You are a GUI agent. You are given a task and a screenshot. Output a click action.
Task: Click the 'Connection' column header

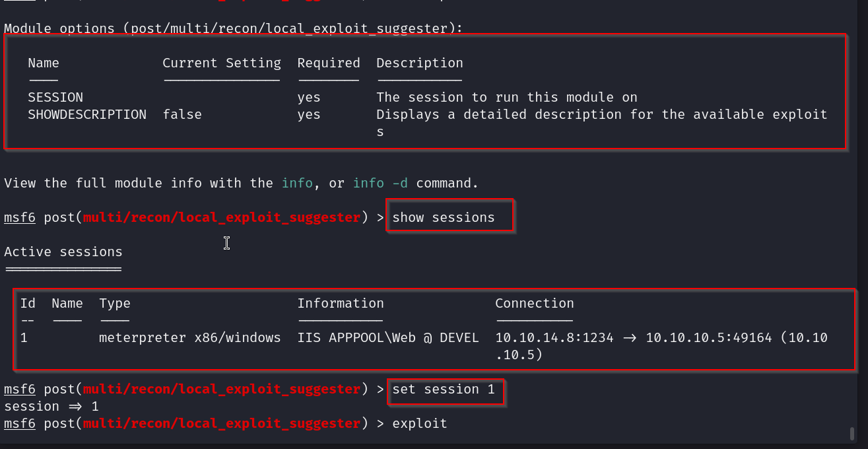pyautogui.click(x=535, y=303)
